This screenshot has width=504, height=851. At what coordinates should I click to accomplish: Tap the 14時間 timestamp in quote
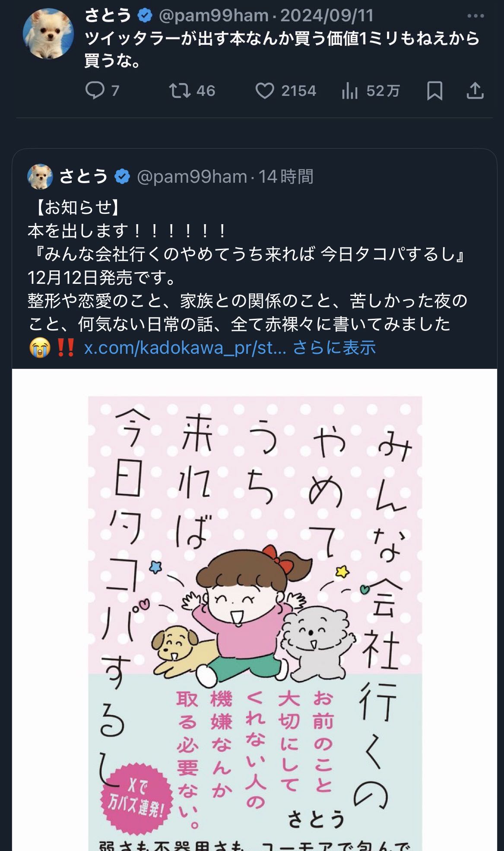[286, 177]
